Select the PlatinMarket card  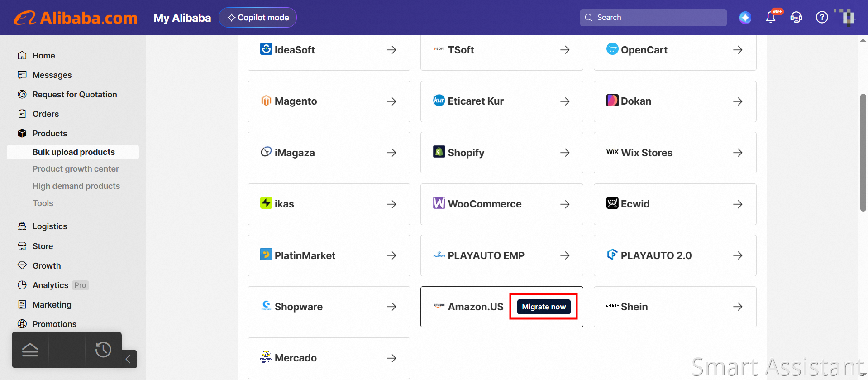point(329,255)
